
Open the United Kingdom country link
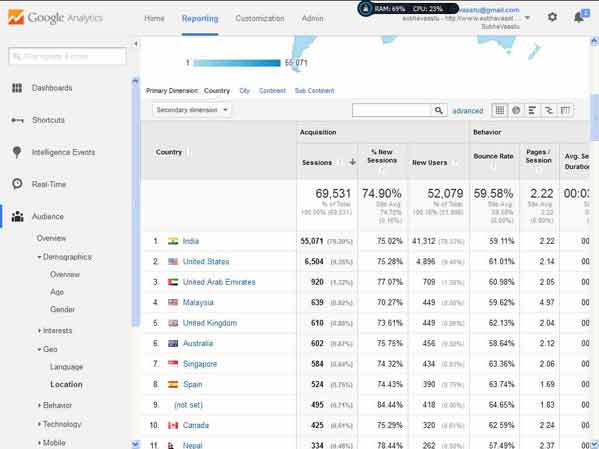click(210, 323)
